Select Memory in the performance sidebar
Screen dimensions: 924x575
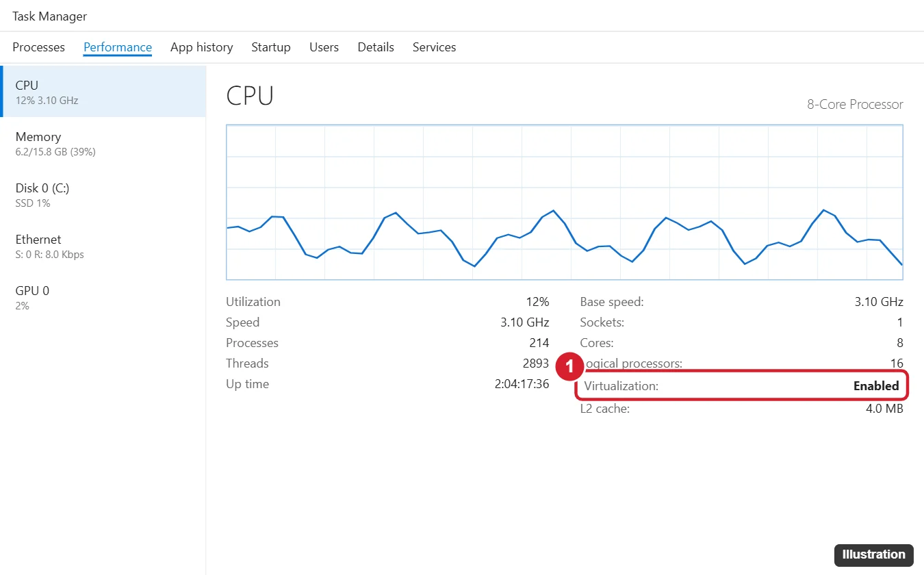tap(103, 143)
